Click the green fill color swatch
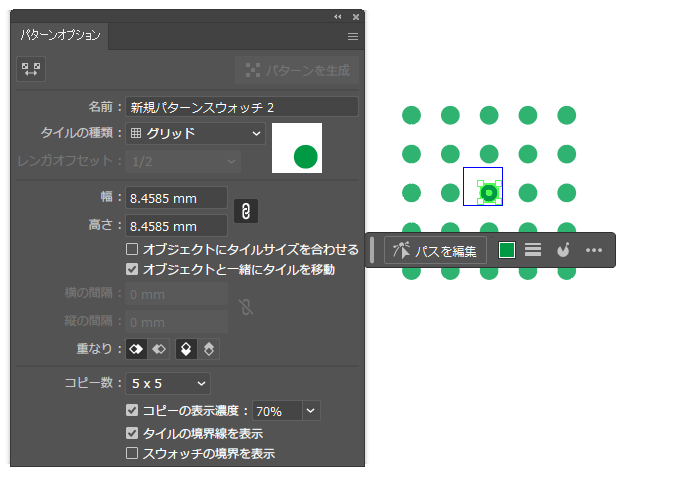Image resolution: width=674 pixels, height=481 pixels. point(507,250)
